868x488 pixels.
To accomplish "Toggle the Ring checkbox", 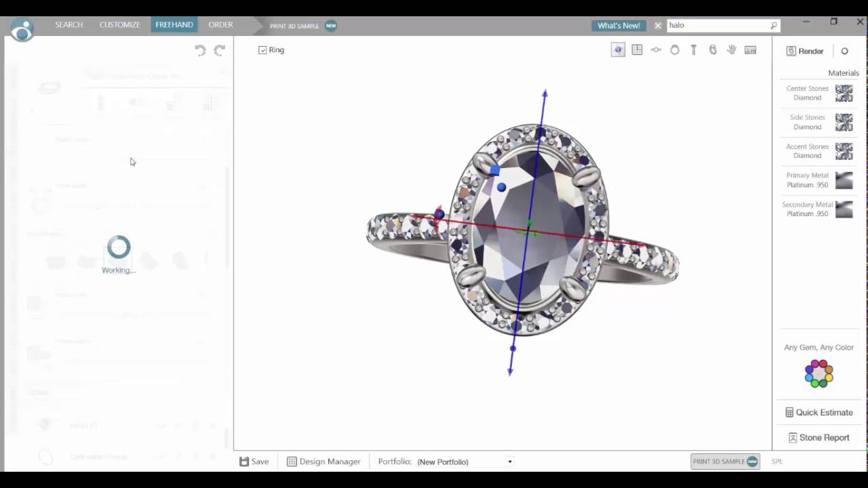I will 262,50.
